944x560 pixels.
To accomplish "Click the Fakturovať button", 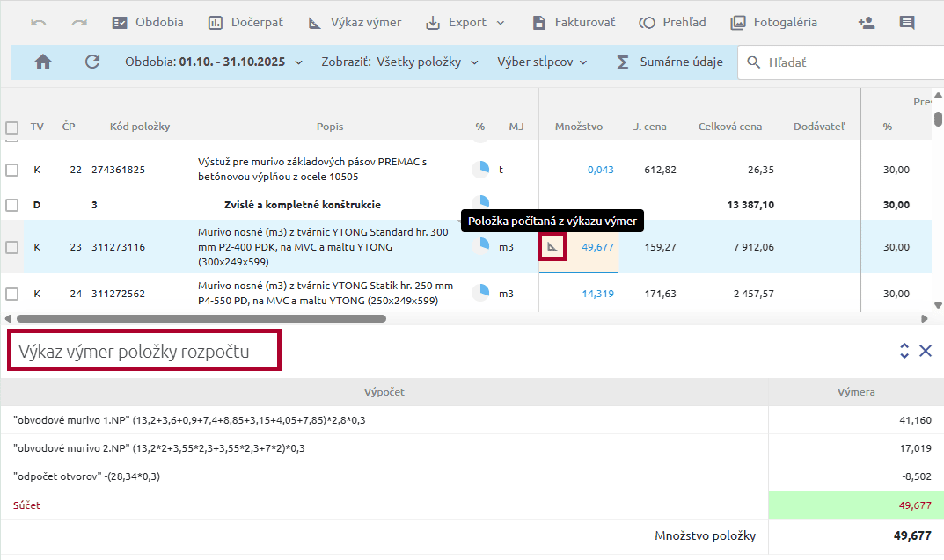I will point(574,23).
